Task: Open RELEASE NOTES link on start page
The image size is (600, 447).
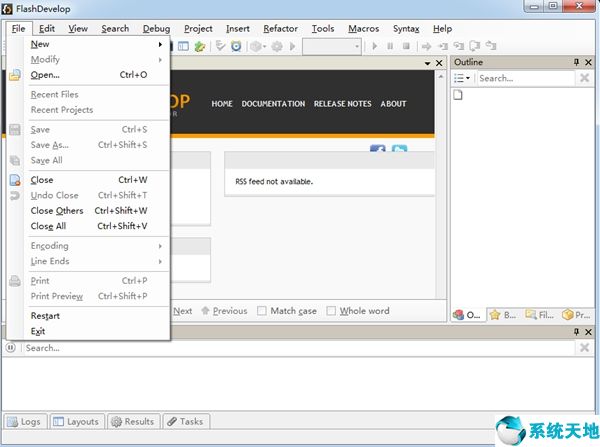Action: pos(342,104)
